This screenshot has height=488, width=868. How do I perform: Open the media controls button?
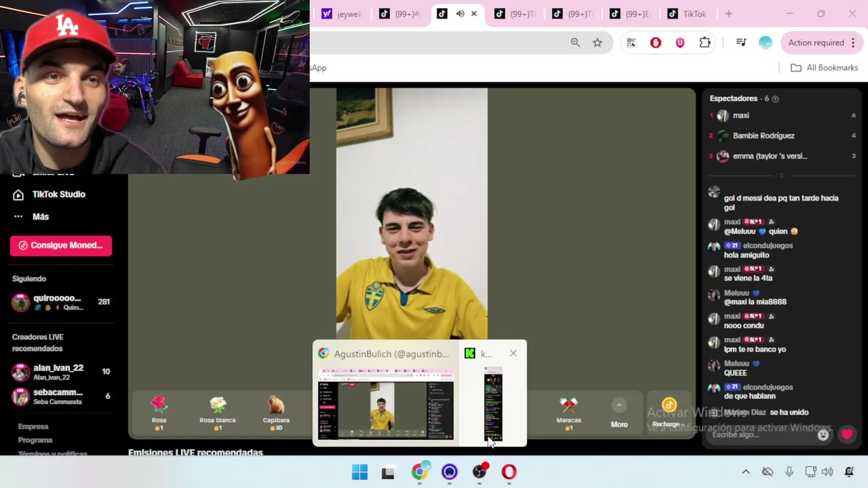coord(741,43)
